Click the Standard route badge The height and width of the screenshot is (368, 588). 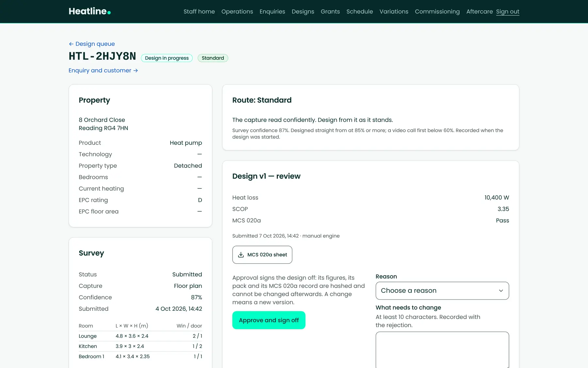click(x=213, y=58)
